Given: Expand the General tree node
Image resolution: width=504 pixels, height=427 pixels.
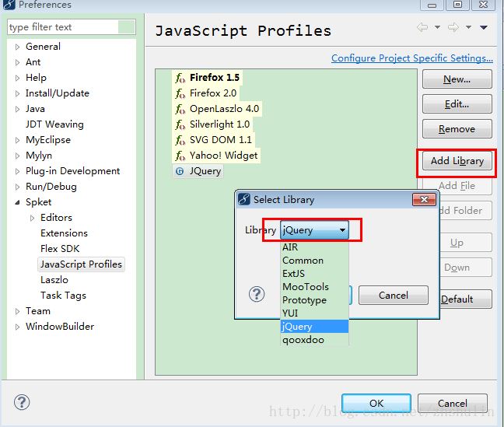Looking at the screenshot, I should pos(17,47).
